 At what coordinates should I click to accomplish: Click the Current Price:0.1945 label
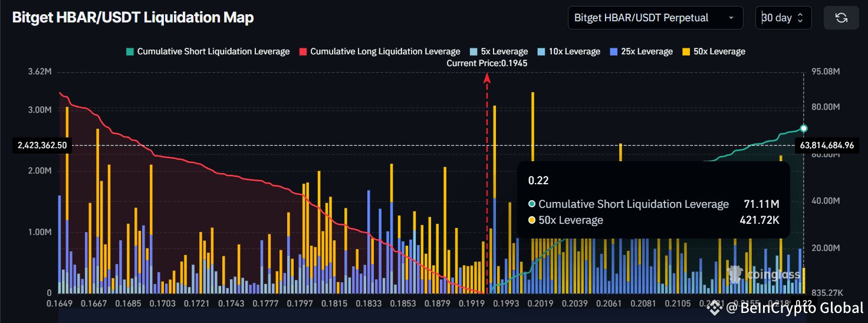487,63
